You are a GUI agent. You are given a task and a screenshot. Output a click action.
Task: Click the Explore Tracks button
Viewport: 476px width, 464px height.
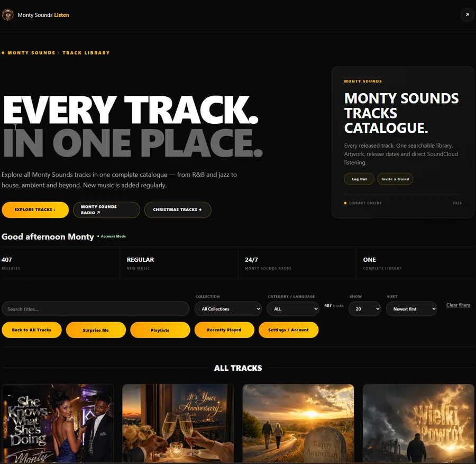(35, 210)
